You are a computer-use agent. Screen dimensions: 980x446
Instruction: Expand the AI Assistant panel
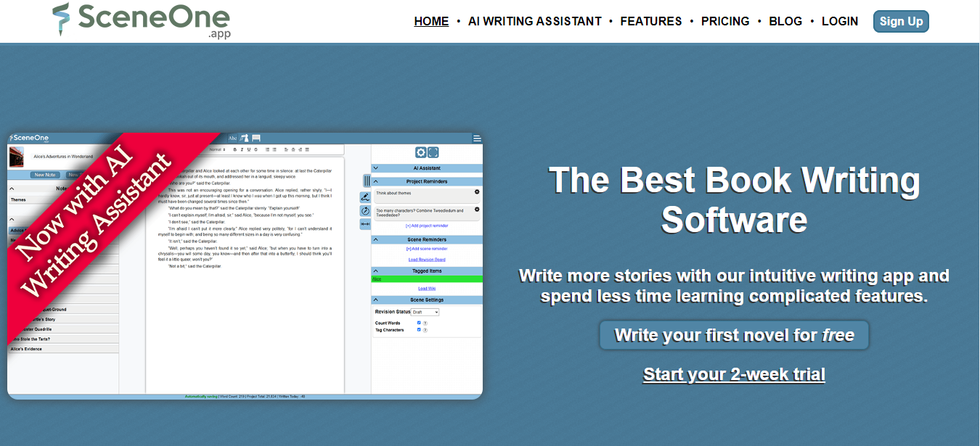click(427, 168)
